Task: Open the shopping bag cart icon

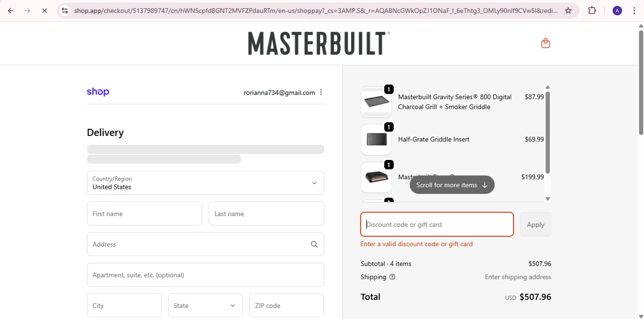Action: 546,43
